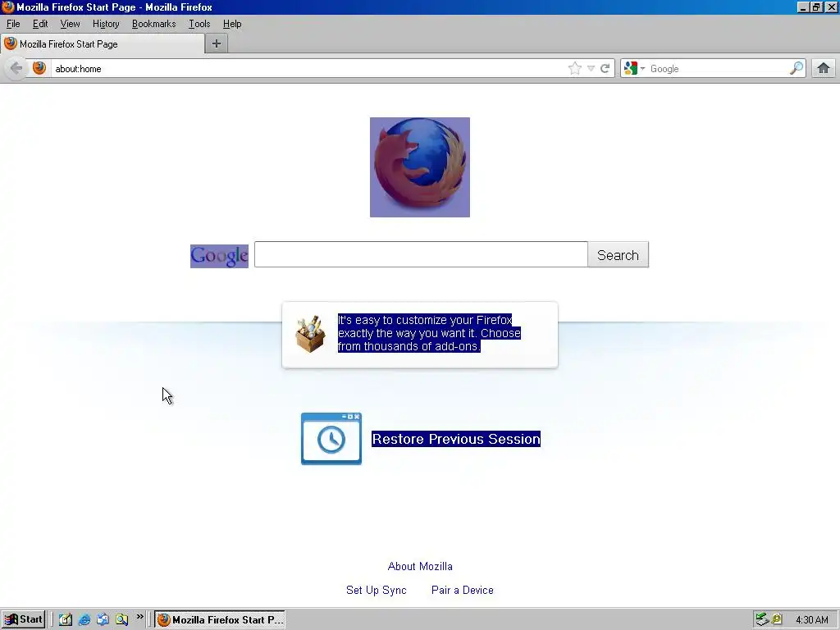
Task: Open the Tools menu
Action: pyautogui.click(x=199, y=24)
